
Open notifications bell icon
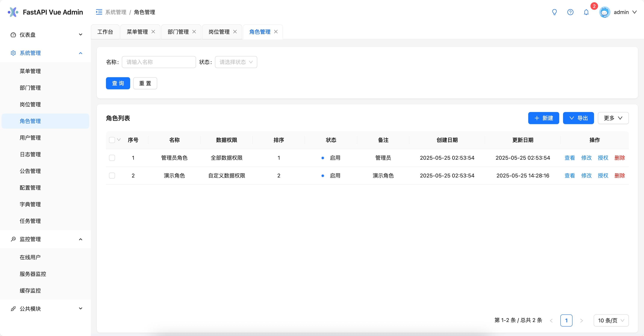pyautogui.click(x=586, y=12)
